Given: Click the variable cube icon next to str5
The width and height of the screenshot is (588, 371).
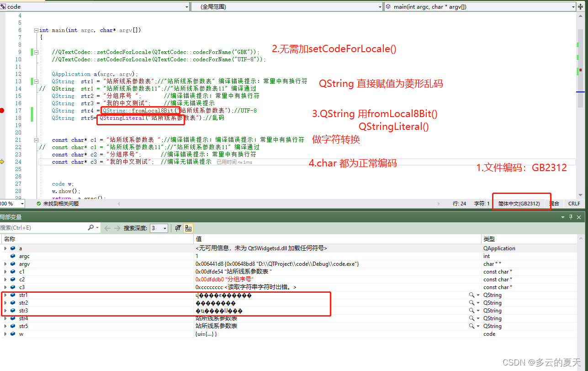Looking at the screenshot, I should click(13, 326).
